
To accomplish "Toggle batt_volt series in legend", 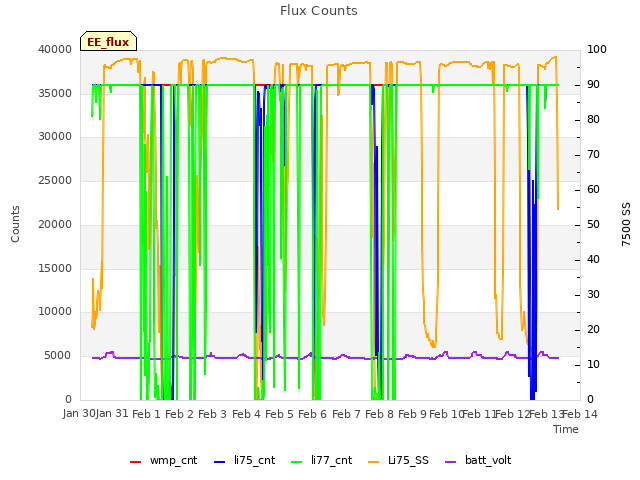I will tap(478, 460).
